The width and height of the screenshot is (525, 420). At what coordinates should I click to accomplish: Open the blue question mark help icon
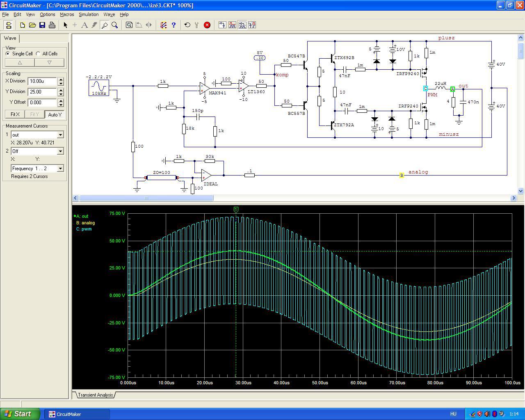[x=173, y=25]
